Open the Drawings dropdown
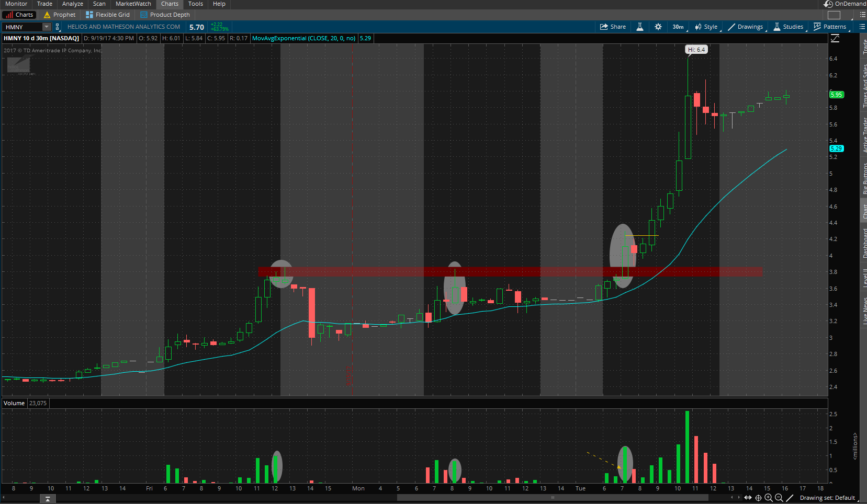 (x=746, y=27)
